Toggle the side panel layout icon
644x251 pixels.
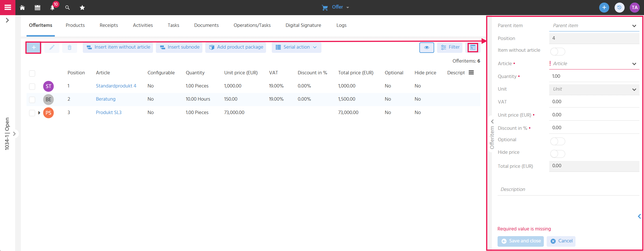473,47
